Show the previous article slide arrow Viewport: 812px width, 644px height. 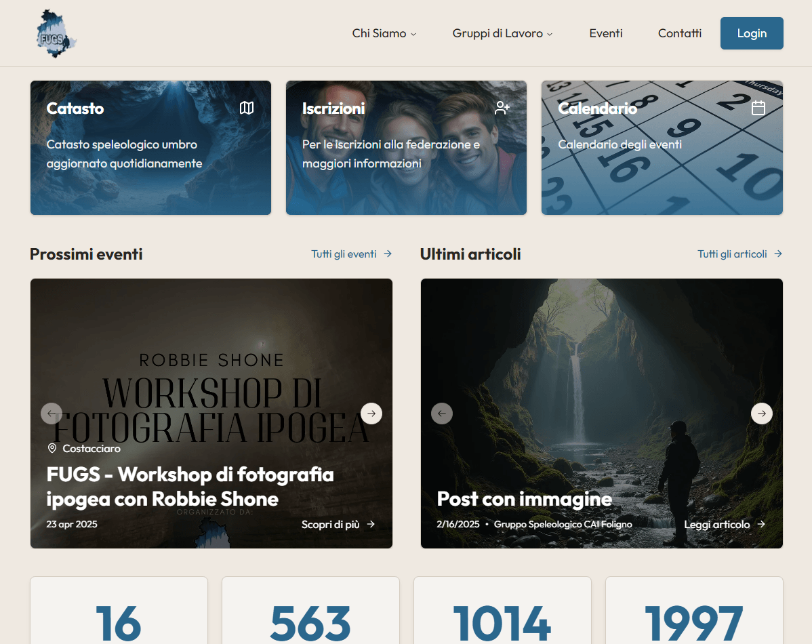442,414
